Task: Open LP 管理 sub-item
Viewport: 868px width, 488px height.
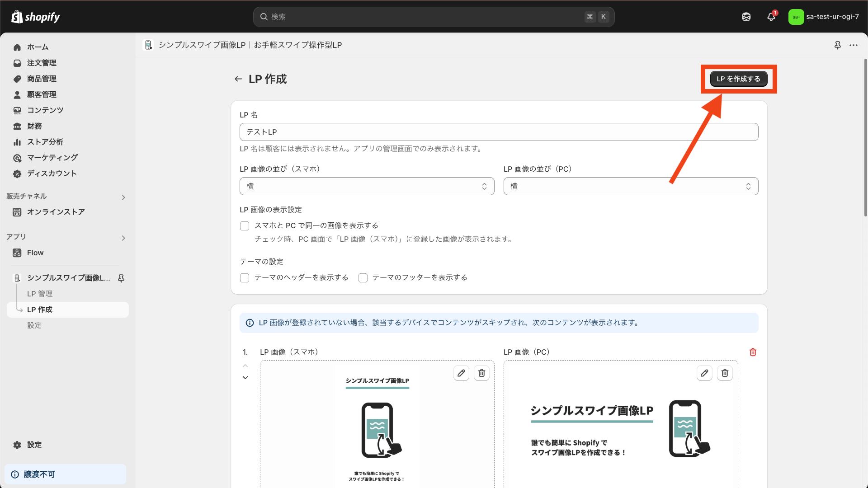Action: tap(40, 294)
